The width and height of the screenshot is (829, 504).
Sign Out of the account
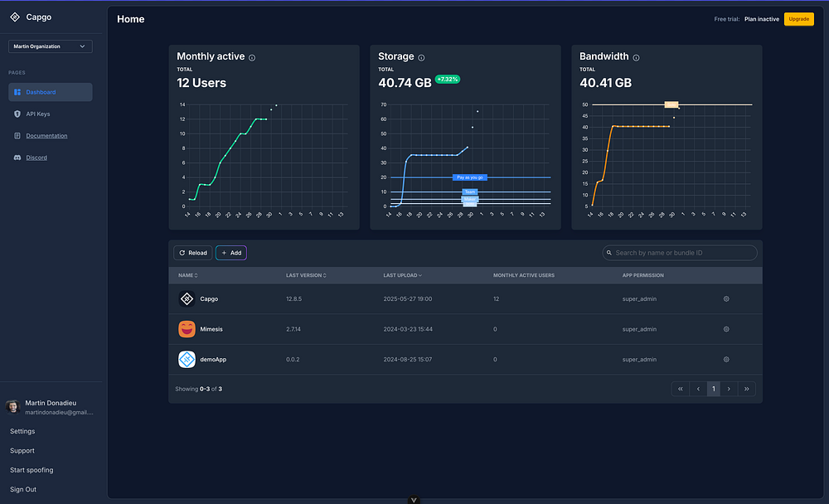(23, 490)
